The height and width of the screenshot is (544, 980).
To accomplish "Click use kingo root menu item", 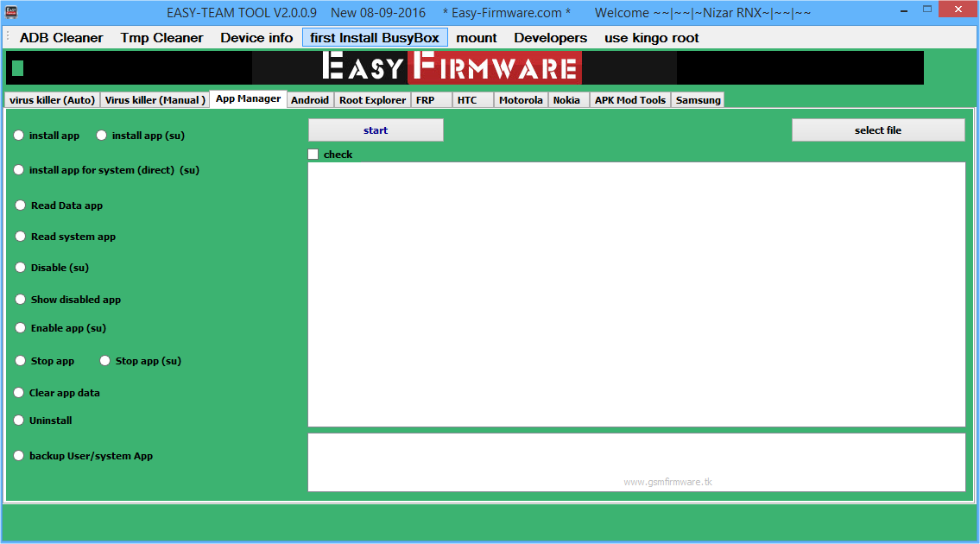I will click(x=651, y=37).
